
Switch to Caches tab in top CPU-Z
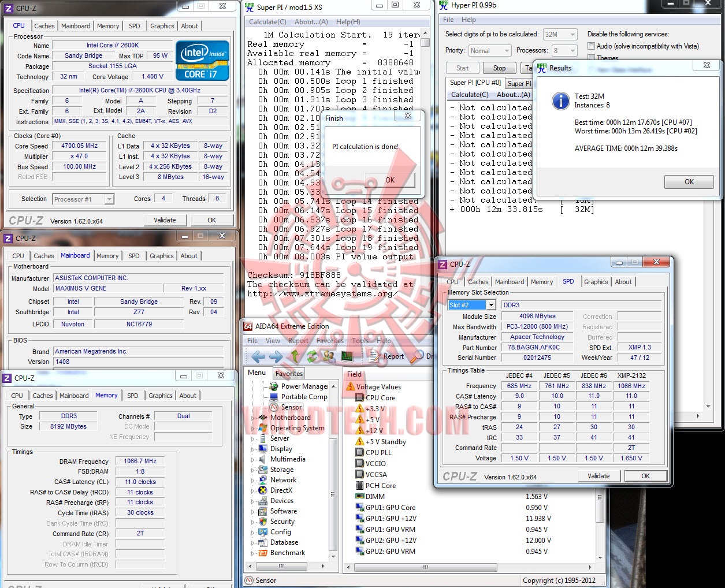pyautogui.click(x=44, y=26)
